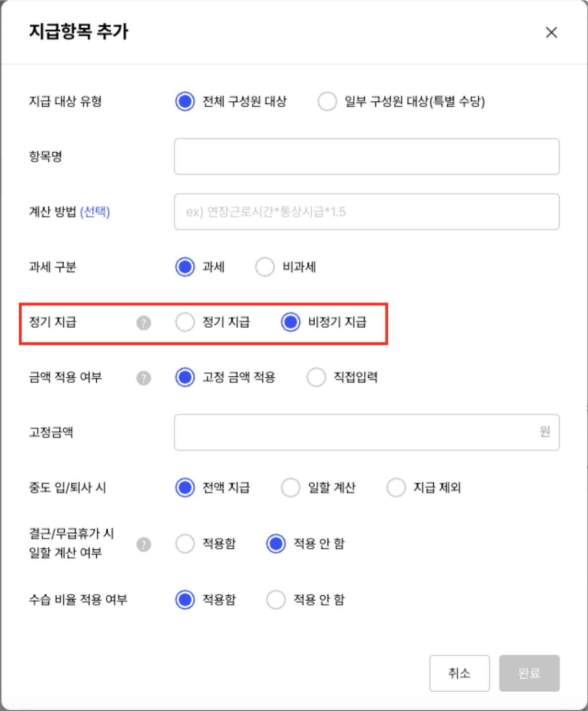Screen dimensions: 588x711
Task: Click the help icon beside 금액 적용 여부
Action: pyautogui.click(x=144, y=378)
